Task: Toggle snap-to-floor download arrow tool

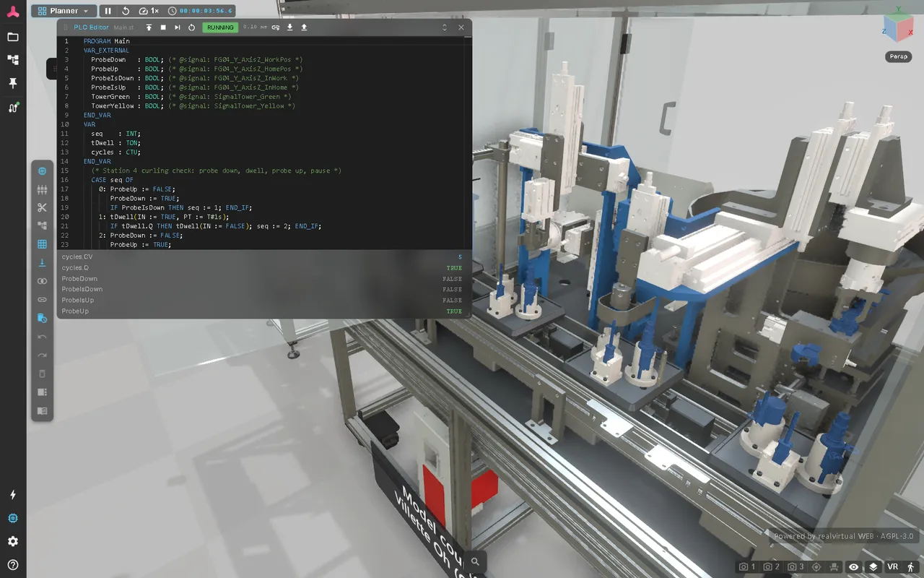Action: tap(42, 263)
